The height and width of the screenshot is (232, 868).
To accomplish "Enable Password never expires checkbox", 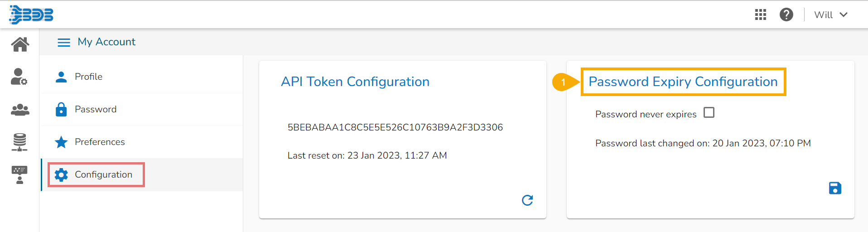I will [x=709, y=112].
